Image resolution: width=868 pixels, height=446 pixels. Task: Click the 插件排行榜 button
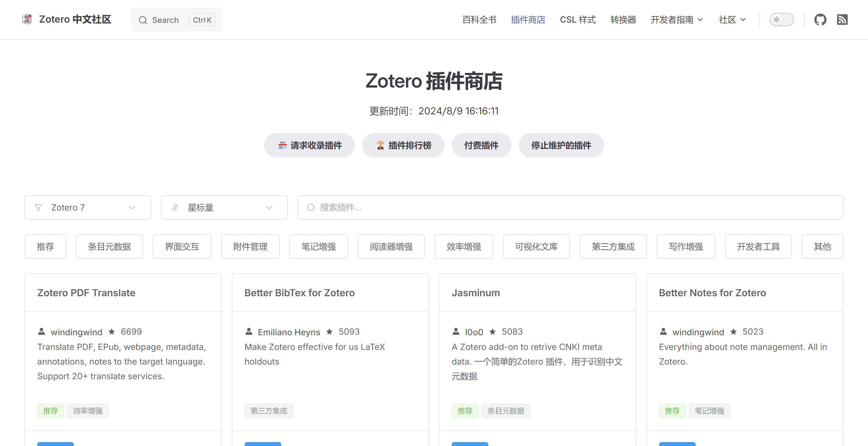click(x=403, y=145)
